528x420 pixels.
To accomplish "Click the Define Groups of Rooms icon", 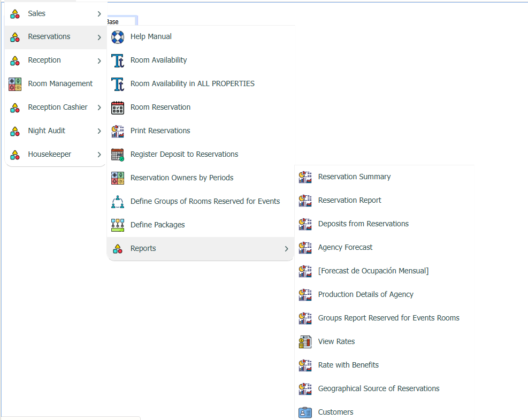I will coord(118,202).
